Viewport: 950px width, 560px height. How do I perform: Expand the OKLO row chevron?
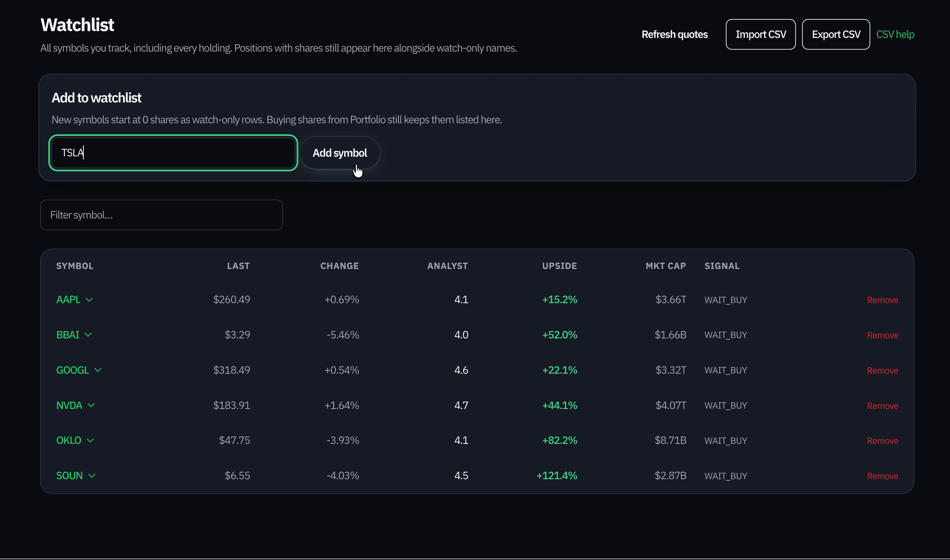pos(90,440)
